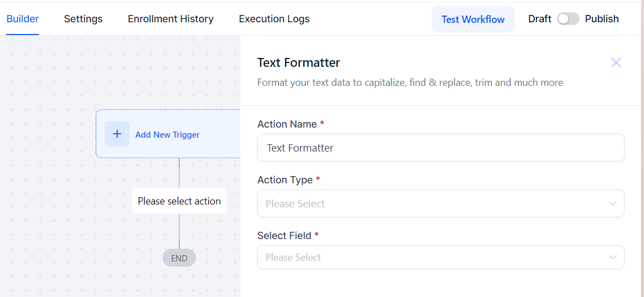Click the Action Type chevron arrow
Screen dimensions: 644x297
(x=612, y=204)
